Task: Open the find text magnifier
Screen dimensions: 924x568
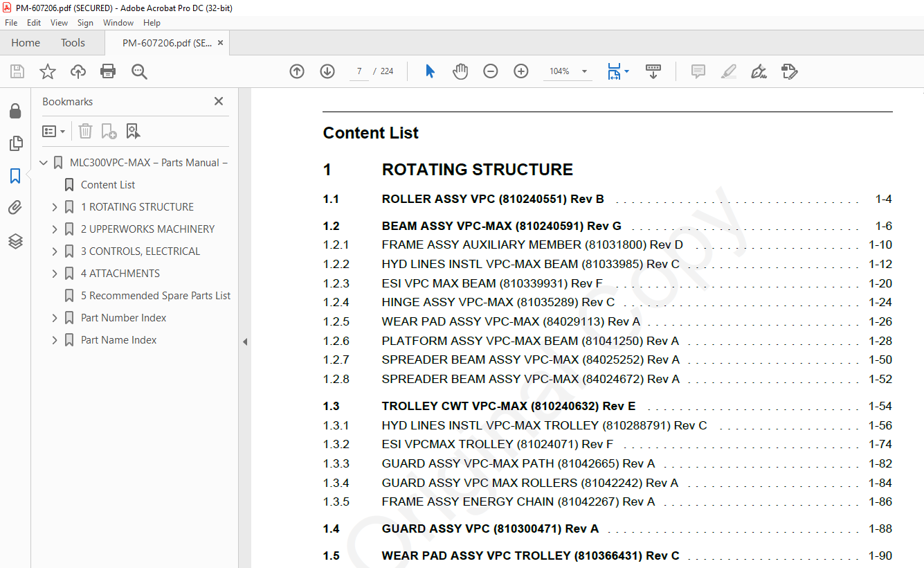Action: (x=139, y=71)
